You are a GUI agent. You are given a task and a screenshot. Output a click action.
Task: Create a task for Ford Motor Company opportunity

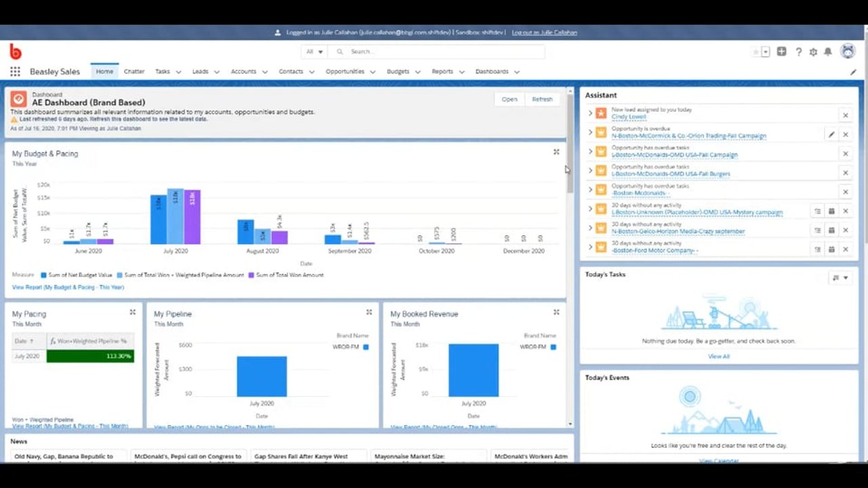(x=818, y=249)
